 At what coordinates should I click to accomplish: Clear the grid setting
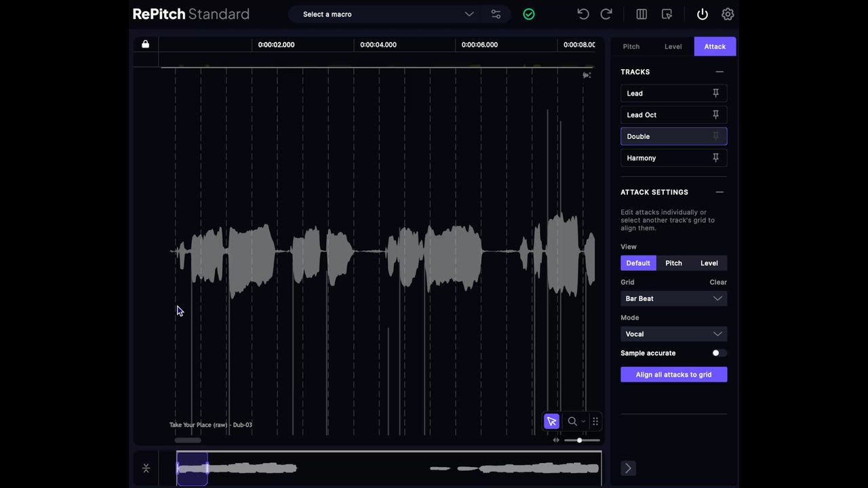click(718, 282)
